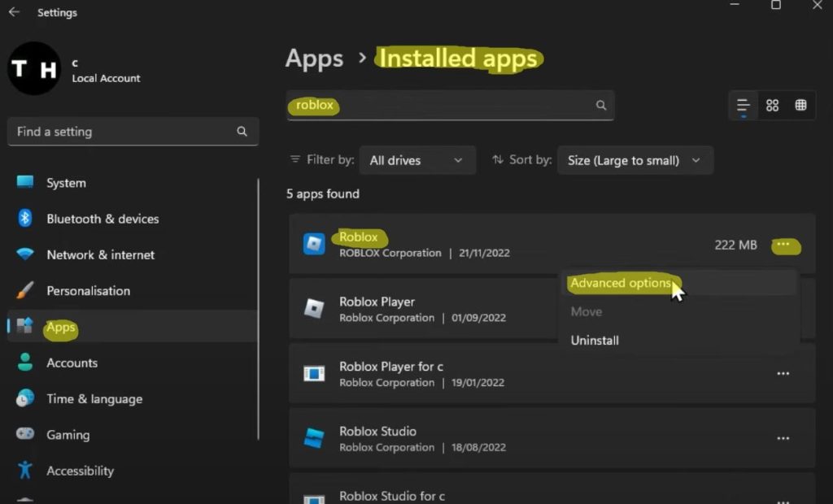This screenshot has height=504, width=833.
Task: Click the Roblox Player for c icon
Action: (x=314, y=373)
